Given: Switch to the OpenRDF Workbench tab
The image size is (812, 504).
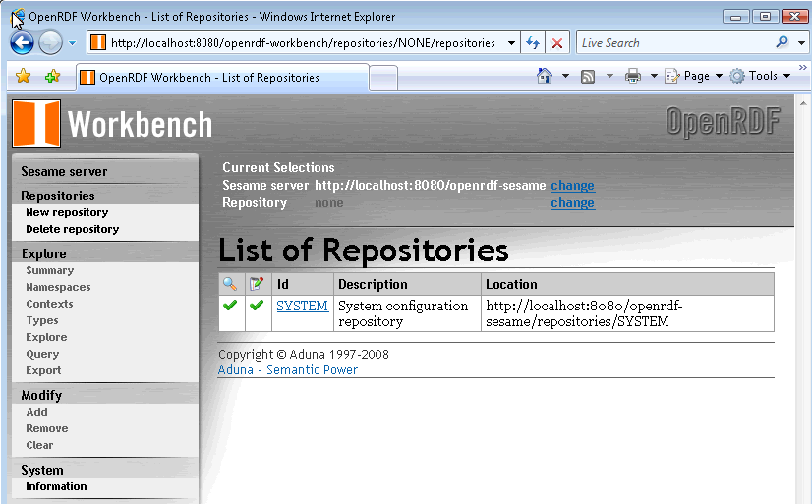Looking at the screenshot, I should [208, 78].
